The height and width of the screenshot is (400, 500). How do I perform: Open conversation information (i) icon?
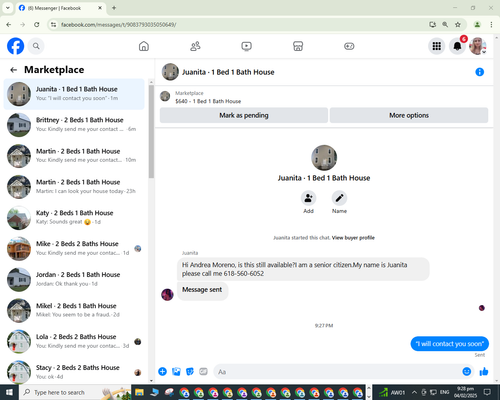(x=479, y=72)
